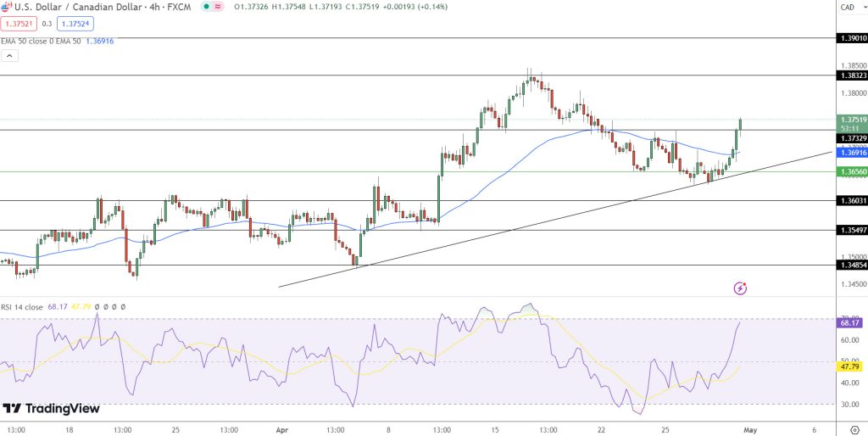The image size is (868, 436).
Task: Click the blue buy price 1.37524 button
Action: click(75, 24)
